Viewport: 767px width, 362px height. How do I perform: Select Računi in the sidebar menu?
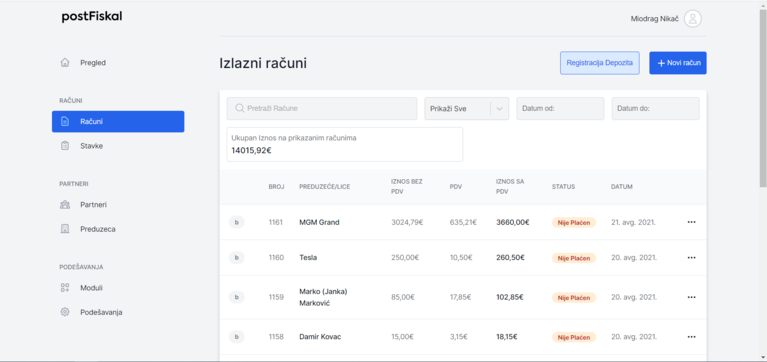(x=118, y=121)
